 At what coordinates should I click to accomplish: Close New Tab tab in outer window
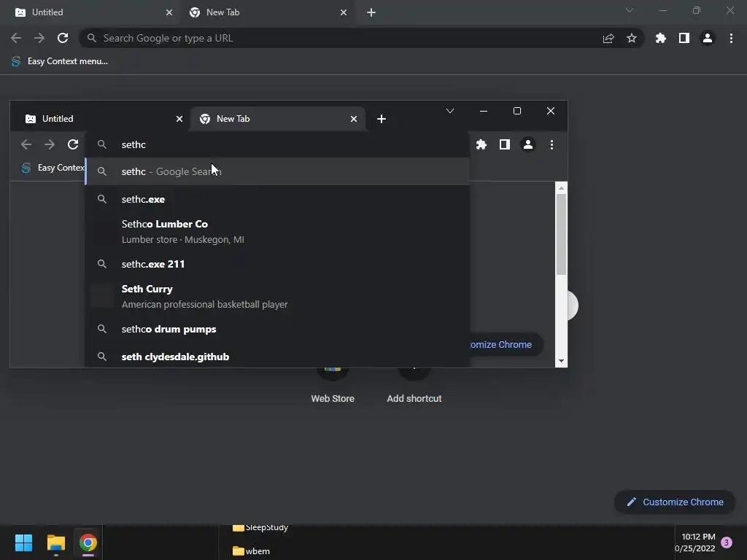(344, 12)
